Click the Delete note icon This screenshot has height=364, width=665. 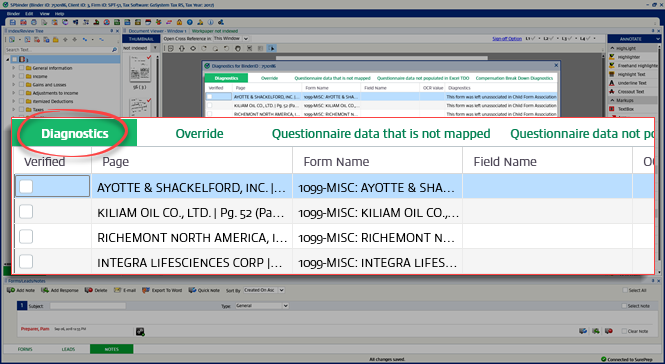tap(88, 290)
